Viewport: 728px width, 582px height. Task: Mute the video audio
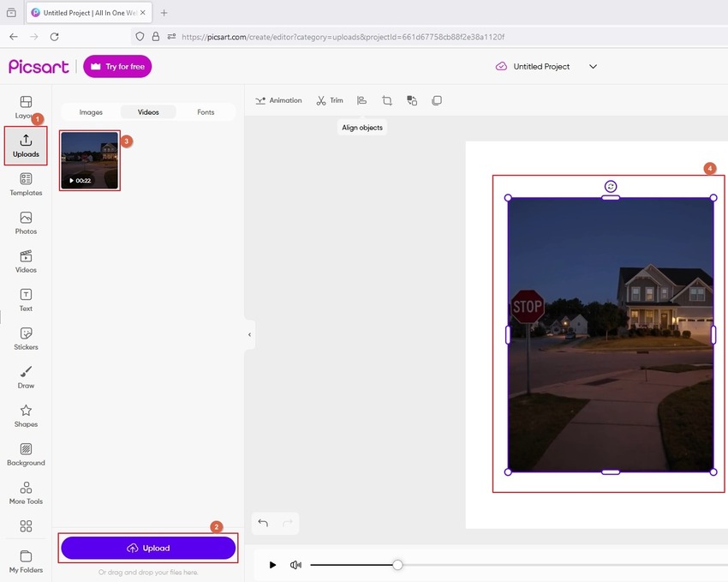[295, 565]
